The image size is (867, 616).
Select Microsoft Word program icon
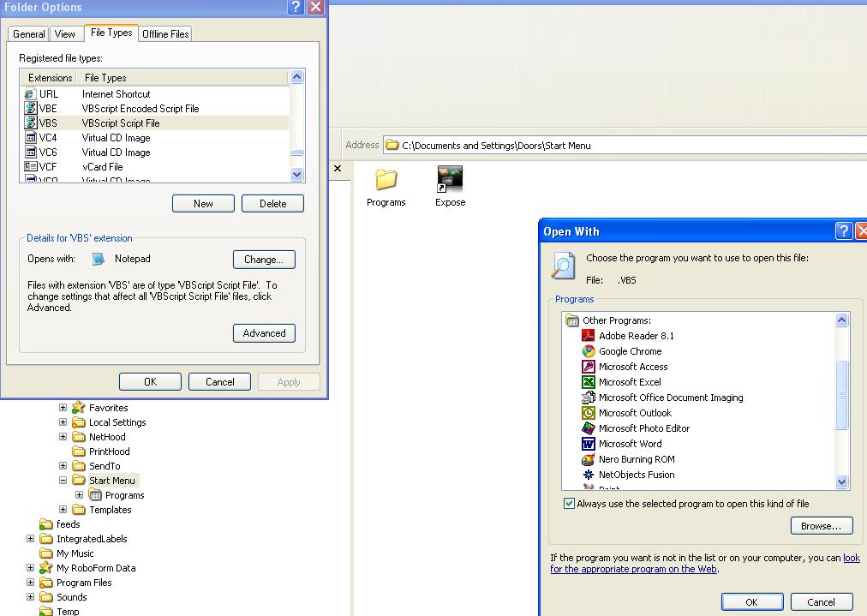click(589, 444)
